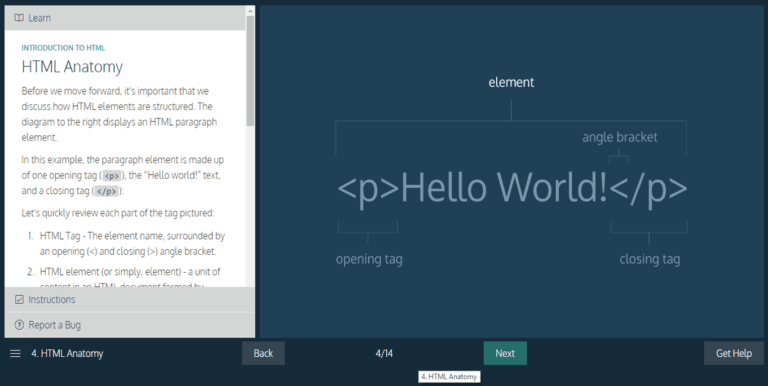
Task: Open the Learn panel tab
Action: pyautogui.click(x=125, y=18)
